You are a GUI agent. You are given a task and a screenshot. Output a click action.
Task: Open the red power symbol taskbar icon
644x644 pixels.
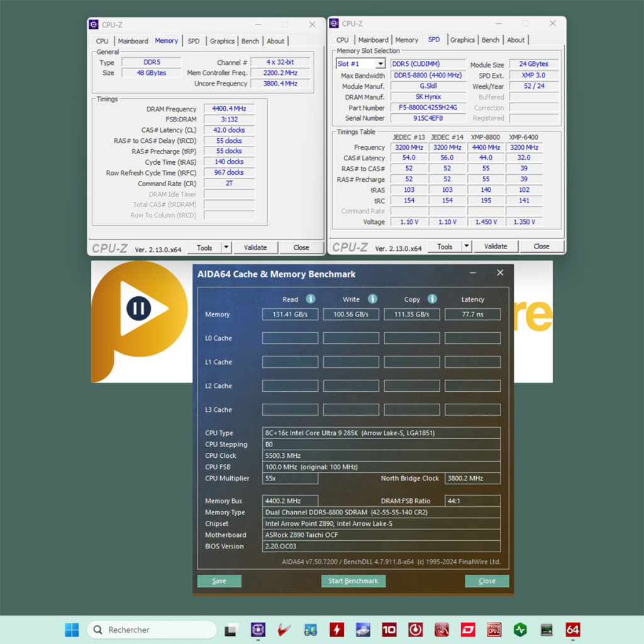(416, 630)
